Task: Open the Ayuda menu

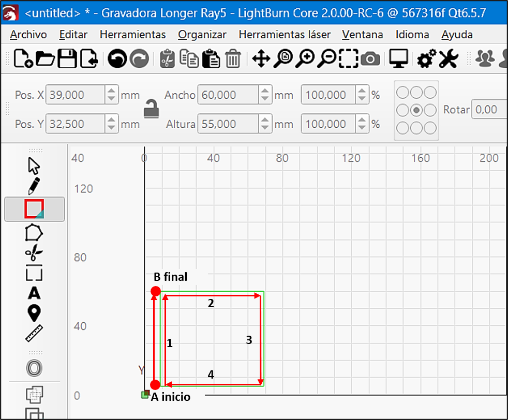Action: [x=457, y=34]
